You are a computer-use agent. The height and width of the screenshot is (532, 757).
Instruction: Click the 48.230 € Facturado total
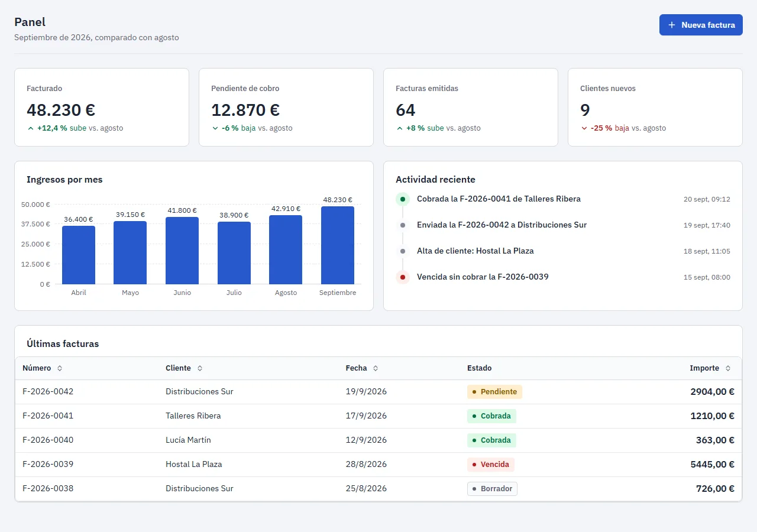[61, 111]
